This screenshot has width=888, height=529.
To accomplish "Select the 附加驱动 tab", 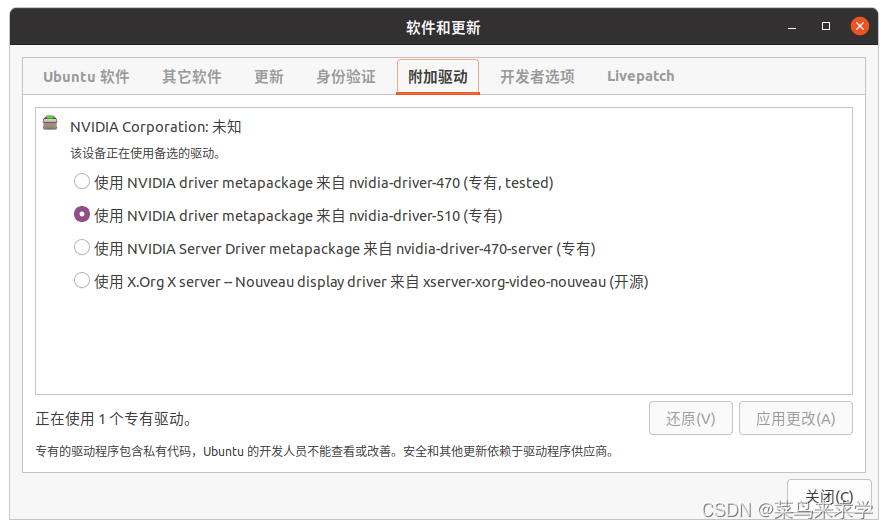I will 438,76.
